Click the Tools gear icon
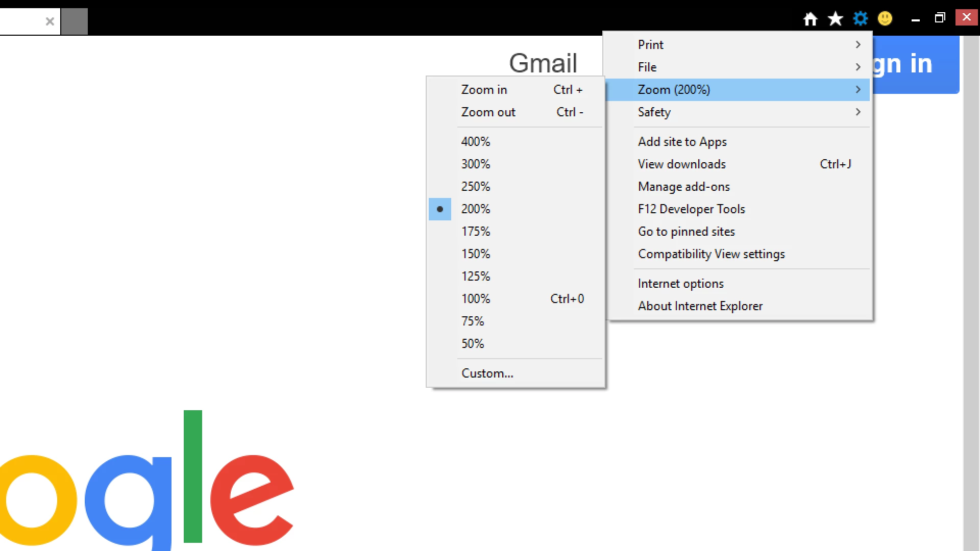The height and width of the screenshot is (551, 980). [x=860, y=19]
